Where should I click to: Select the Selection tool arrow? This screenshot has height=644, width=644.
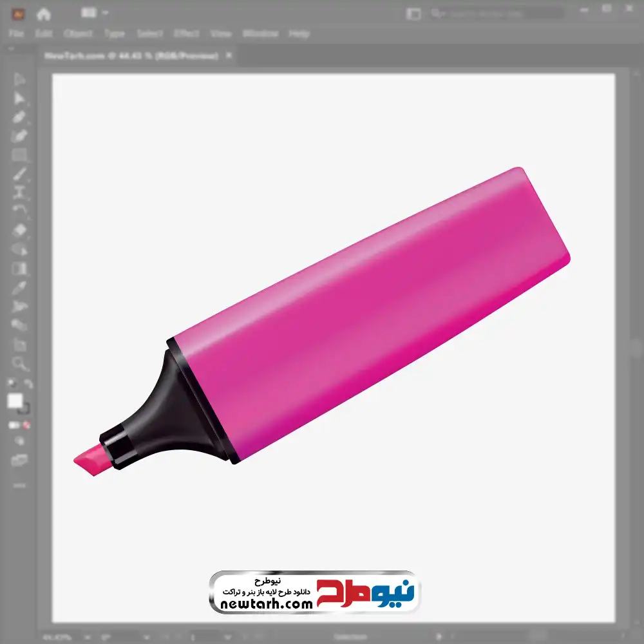(x=19, y=80)
